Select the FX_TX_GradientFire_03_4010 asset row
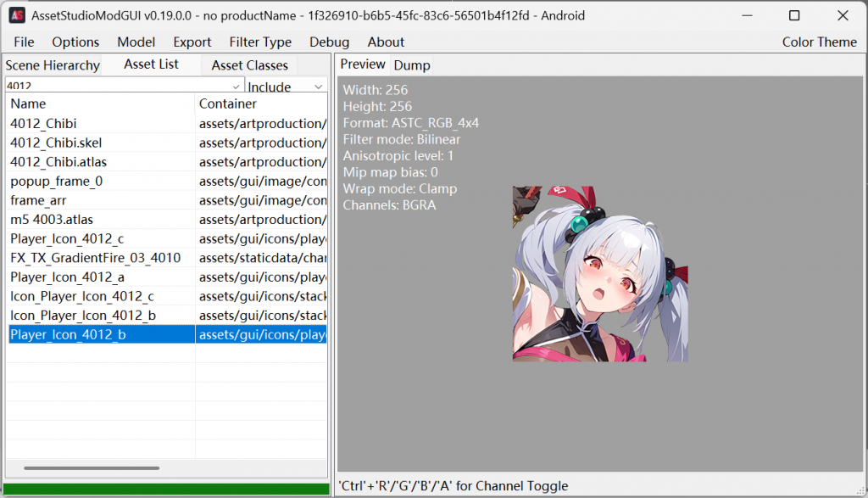 [x=167, y=258]
